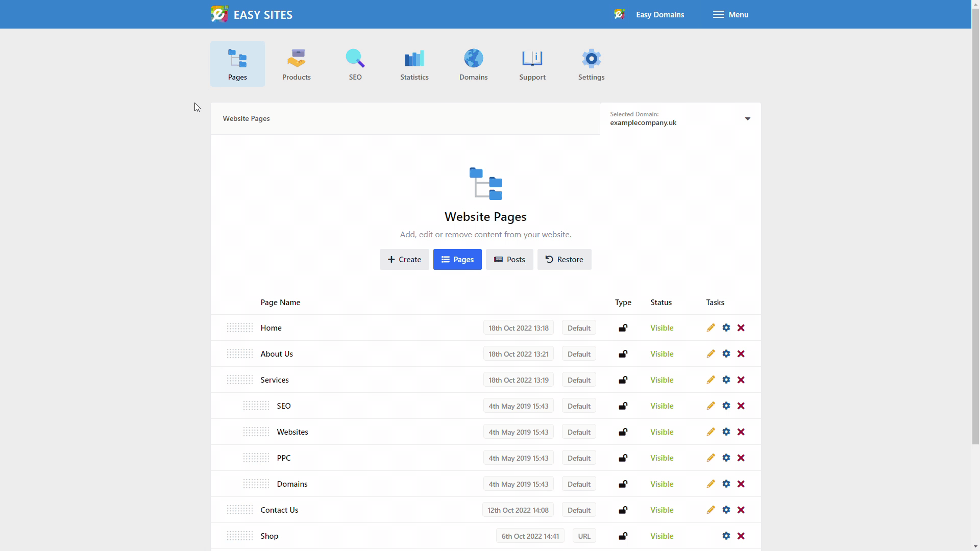The height and width of the screenshot is (551, 980).
Task: Toggle Visible status of PPC page
Action: tap(661, 458)
